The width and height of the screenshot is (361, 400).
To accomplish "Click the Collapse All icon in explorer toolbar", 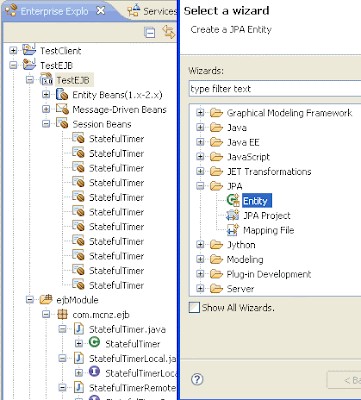I will 150,33.
